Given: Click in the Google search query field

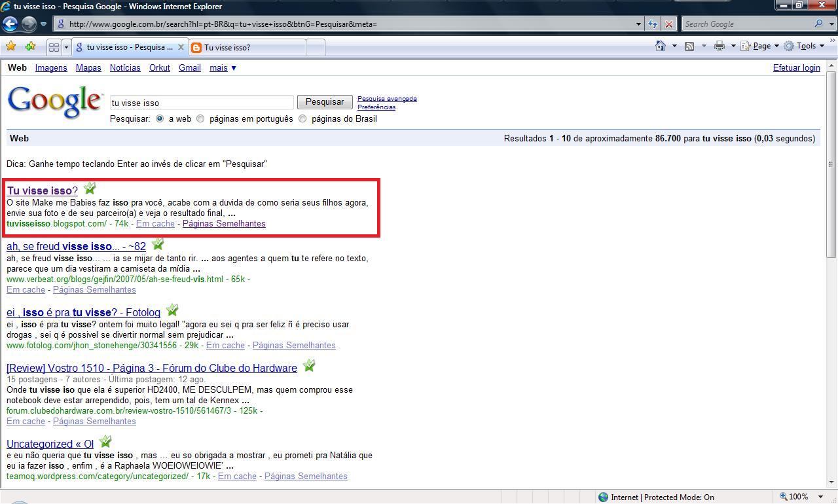Looking at the screenshot, I should tap(202, 103).
